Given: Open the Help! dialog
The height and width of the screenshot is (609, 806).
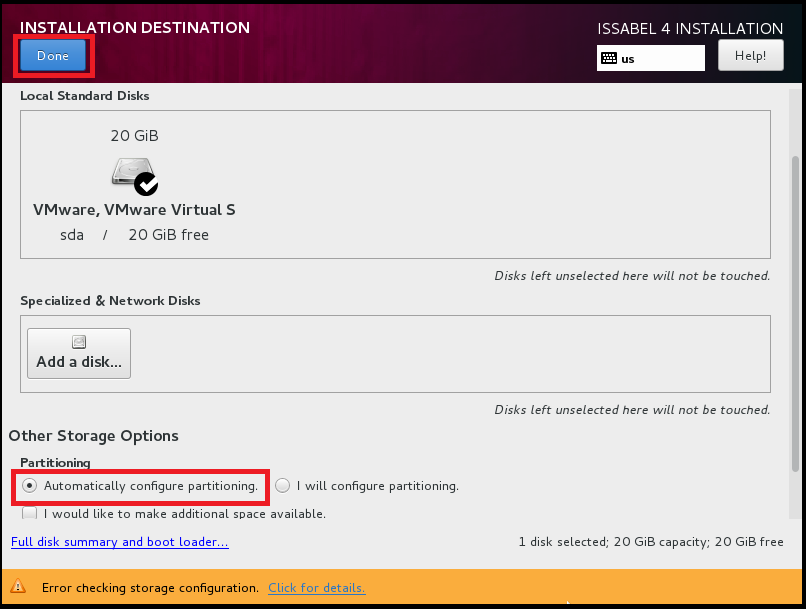Looking at the screenshot, I should point(750,56).
